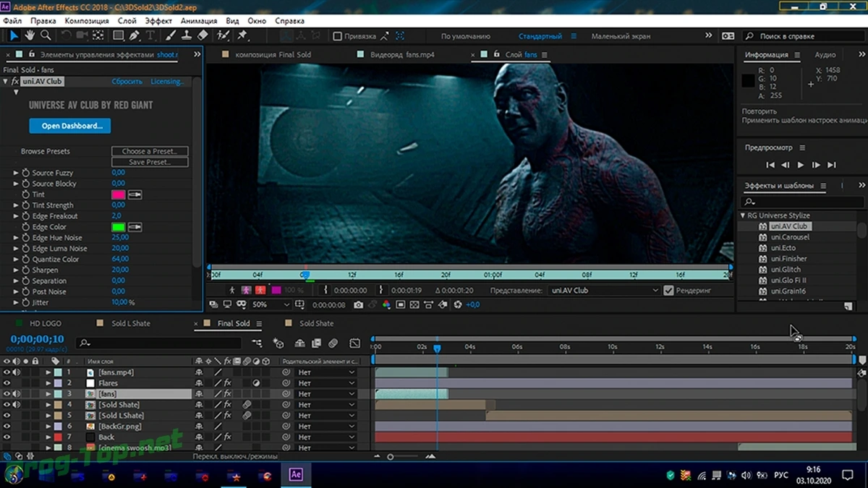Open the Представление view dropdown

point(604,291)
